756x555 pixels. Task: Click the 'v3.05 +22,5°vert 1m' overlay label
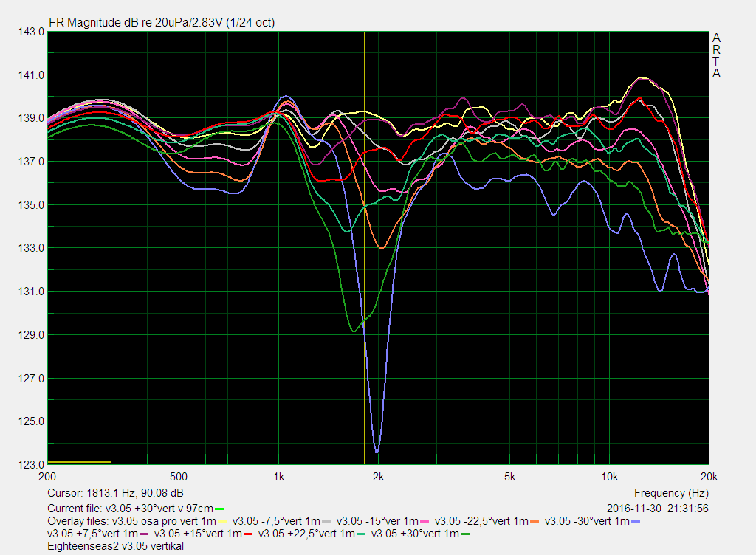[x=306, y=534]
